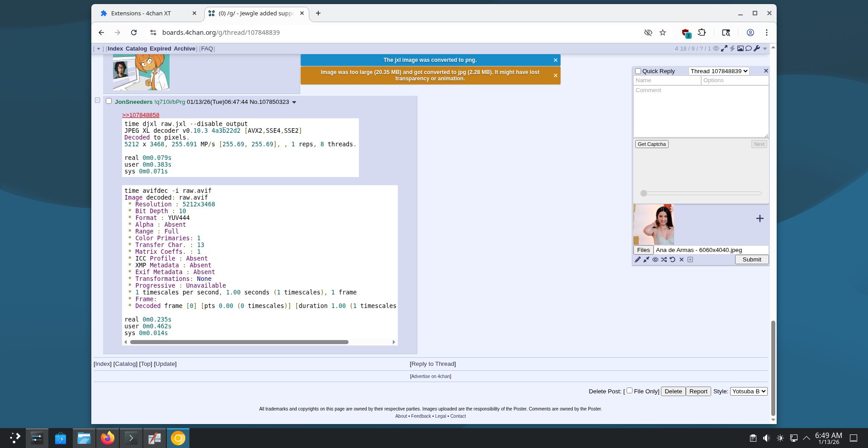
Task: Click the pencil draw icon in Quick Reply
Action: point(637,260)
